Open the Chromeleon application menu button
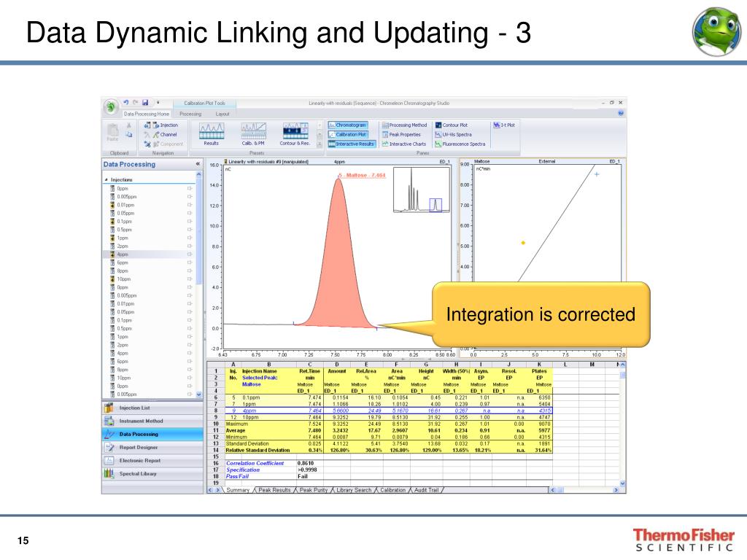This screenshot has height=560, width=747. click(111, 106)
